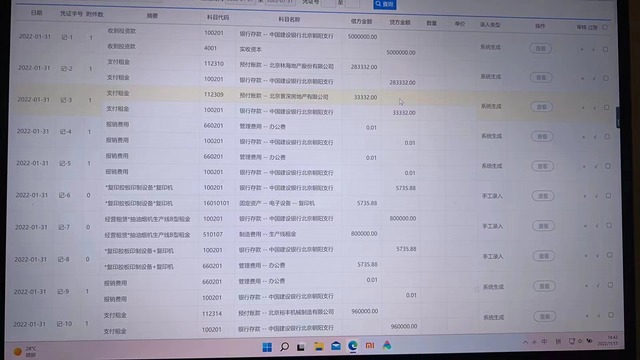This screenshot has height=360, width=640.
Task: Launch File Explorer from the taskbar
Action: point(319,347)
